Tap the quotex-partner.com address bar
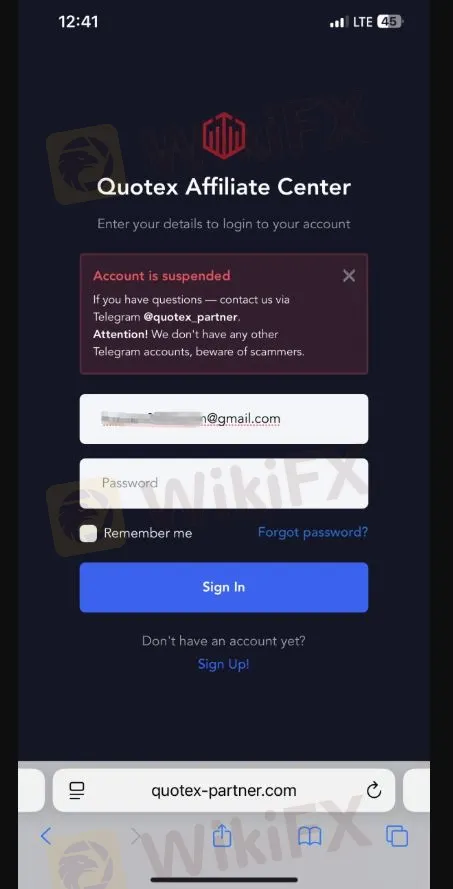Image resolution: width=453 pixels, height=889 pixels. [224, 790]
